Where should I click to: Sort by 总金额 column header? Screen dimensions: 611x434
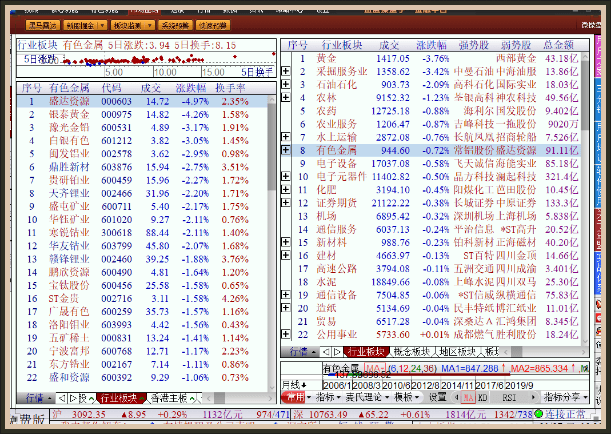[558, 45]
